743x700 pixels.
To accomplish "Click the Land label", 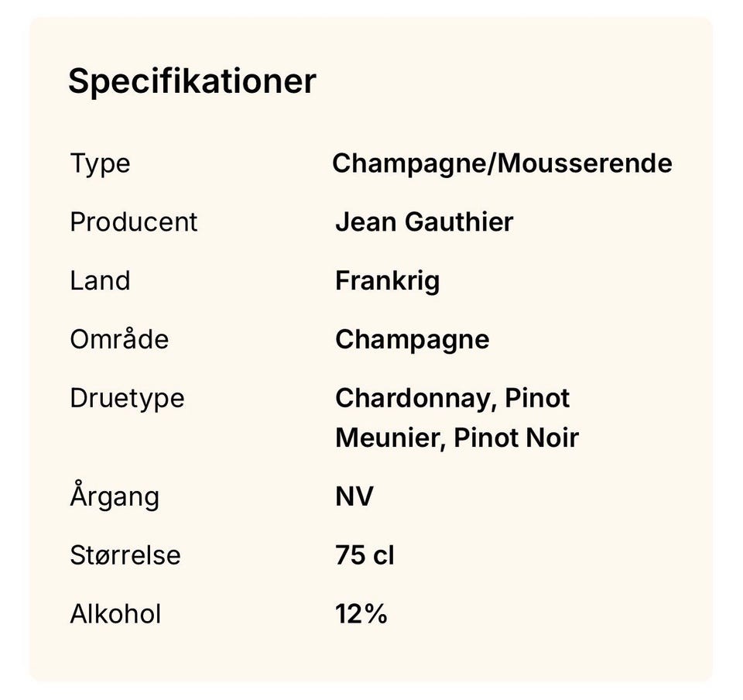I will [x=100, y=280].
